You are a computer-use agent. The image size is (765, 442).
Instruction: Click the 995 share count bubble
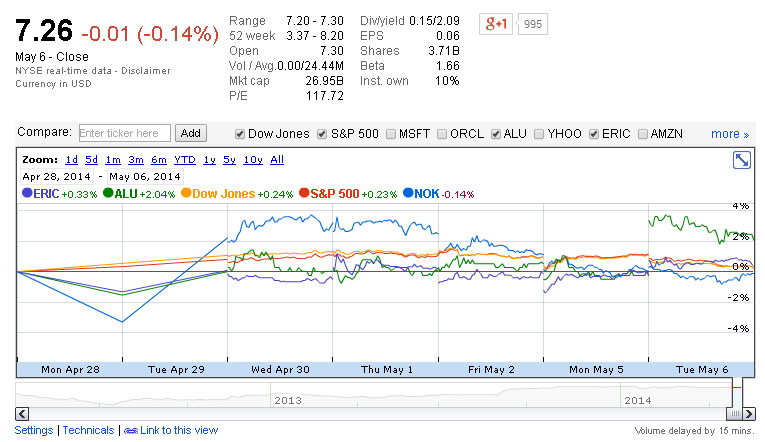tap(532, 24)
